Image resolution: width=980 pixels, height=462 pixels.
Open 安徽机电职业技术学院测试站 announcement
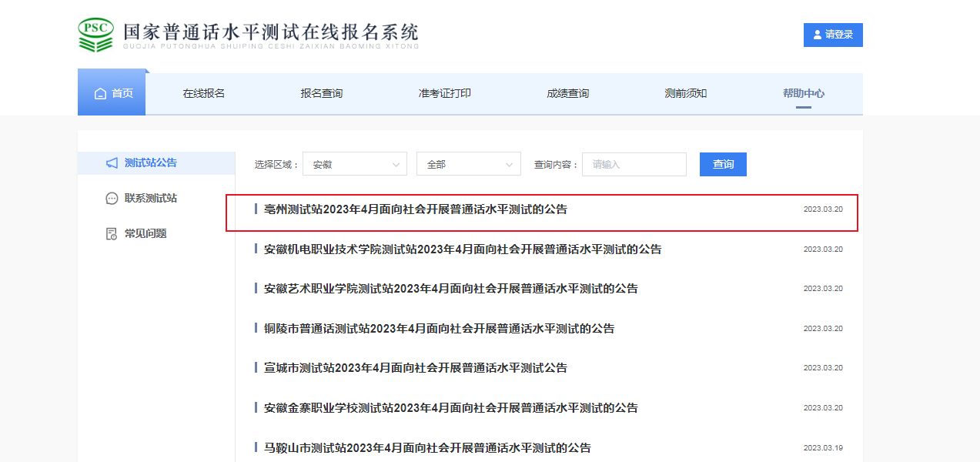click(x=462, y=249)
